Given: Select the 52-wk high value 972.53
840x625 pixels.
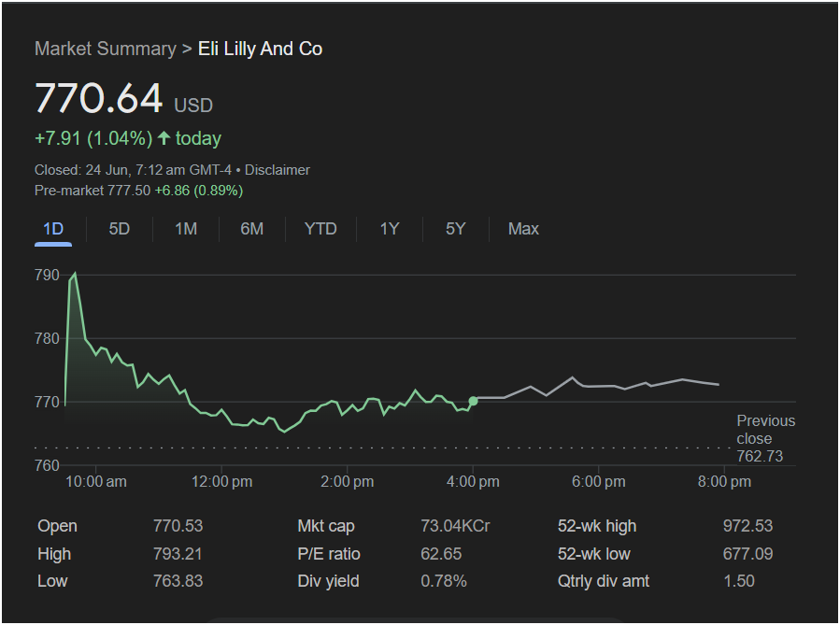Looking at the screenshot, I should (x=747, y=526).
